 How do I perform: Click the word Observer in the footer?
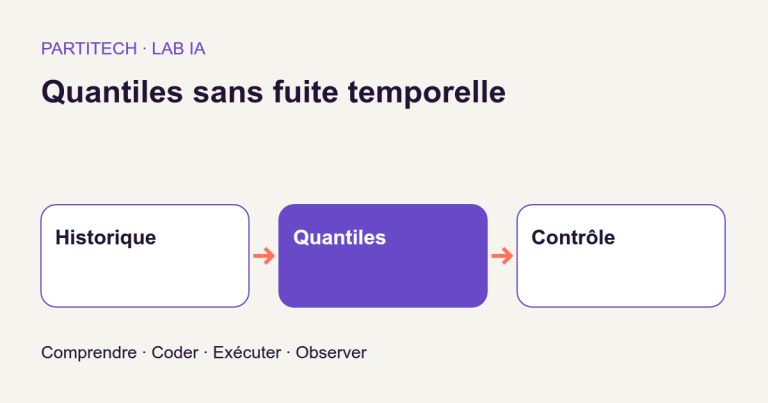[x=331, y=353]
